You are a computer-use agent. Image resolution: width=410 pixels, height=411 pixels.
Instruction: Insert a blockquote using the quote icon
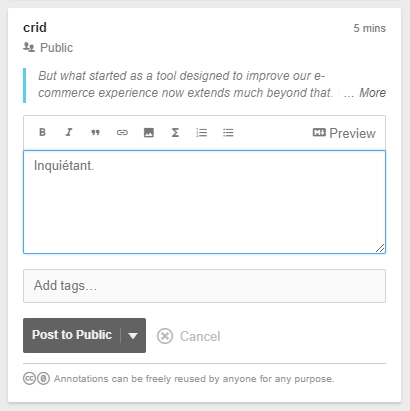pos(95,132)
